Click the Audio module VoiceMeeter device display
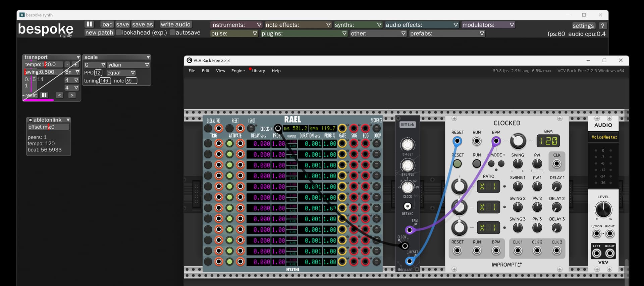Image resolution: width=644 pixels, height=286 pixels. pyautogui.click(x=604, y=137)
